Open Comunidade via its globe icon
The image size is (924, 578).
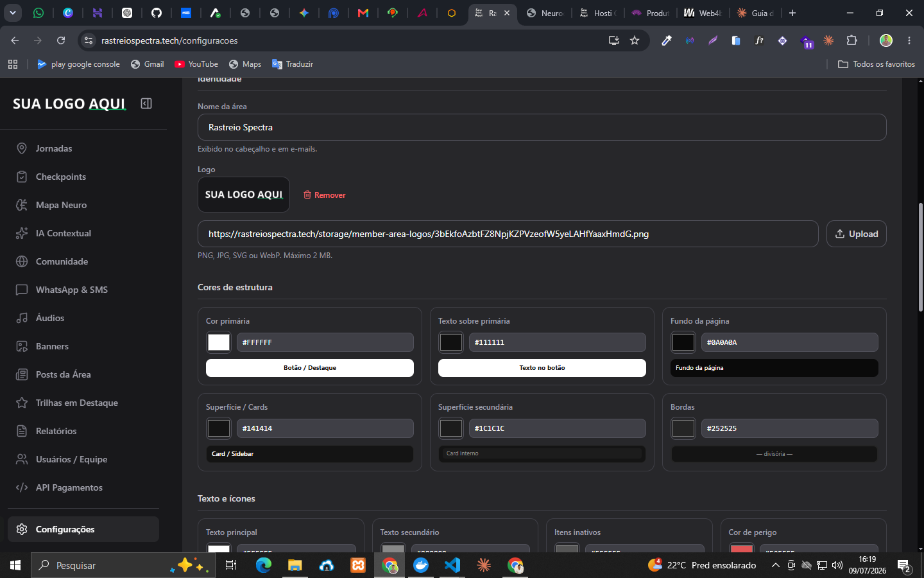pyautogui.click(x=22, y=261)
